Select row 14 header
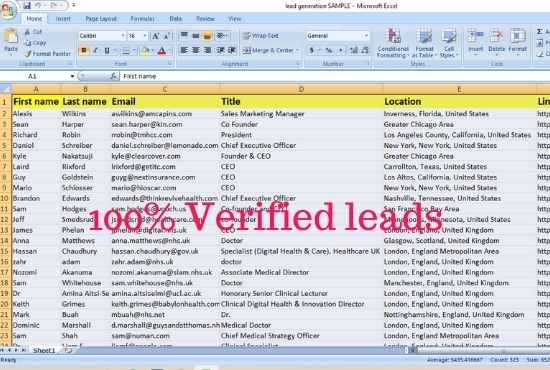This screenshot has width=550, height=370. (x=5, y=241)
